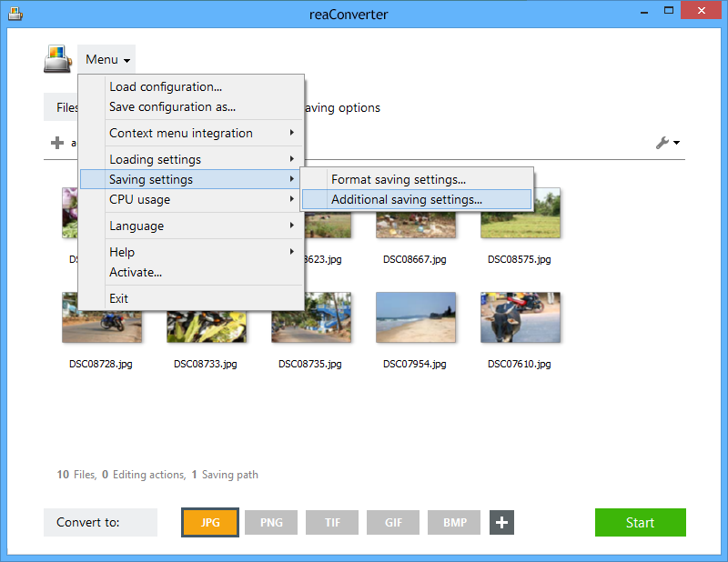This screenshot has height=562, width=728.
Task: Click the DSC08575.jpg file name
Action: (520, 259)
